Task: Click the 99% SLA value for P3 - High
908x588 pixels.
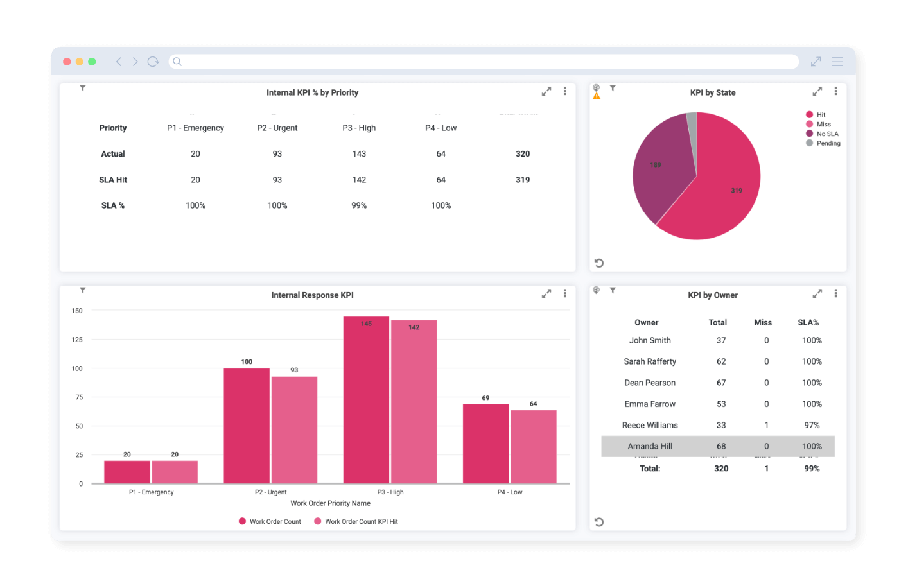Action: pos(359,205)
